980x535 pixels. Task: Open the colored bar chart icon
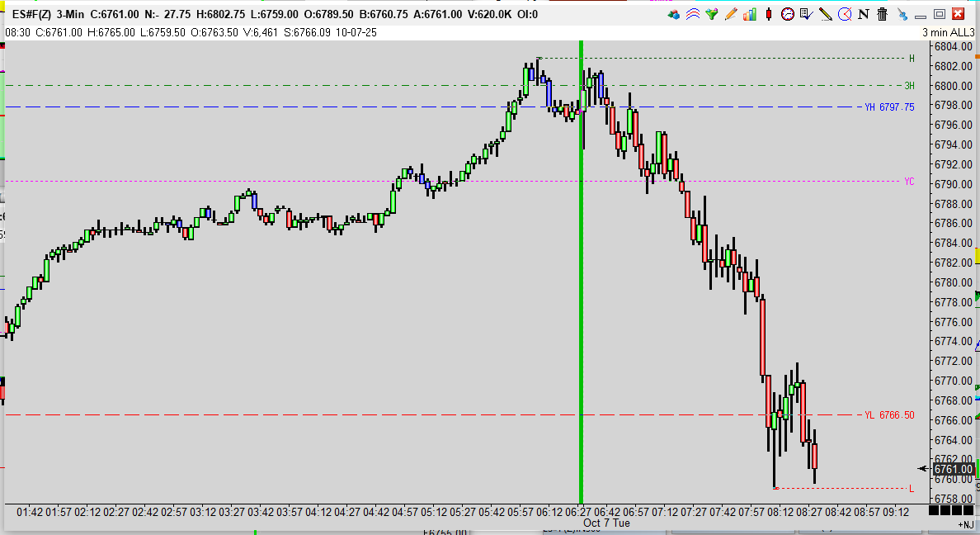pos(749,14)
